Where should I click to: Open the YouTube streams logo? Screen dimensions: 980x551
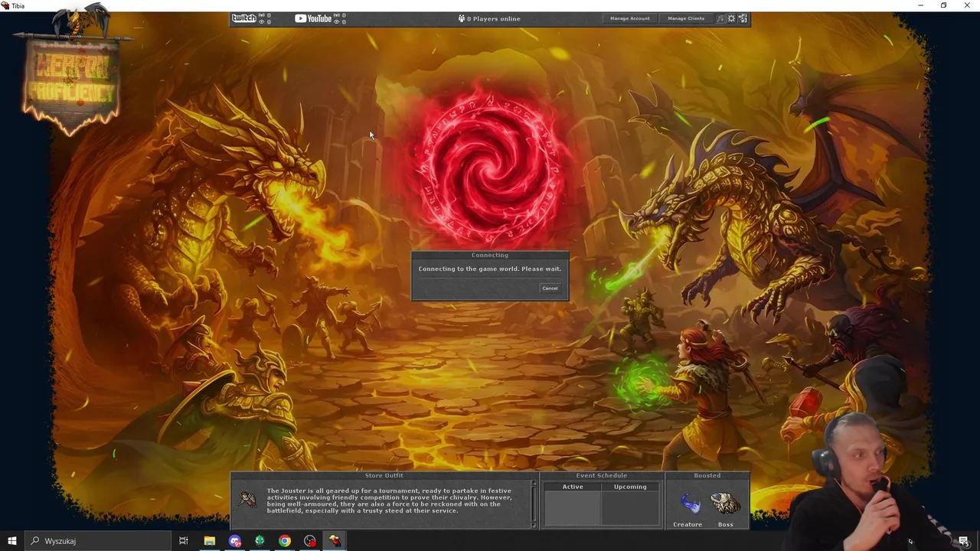313,18
